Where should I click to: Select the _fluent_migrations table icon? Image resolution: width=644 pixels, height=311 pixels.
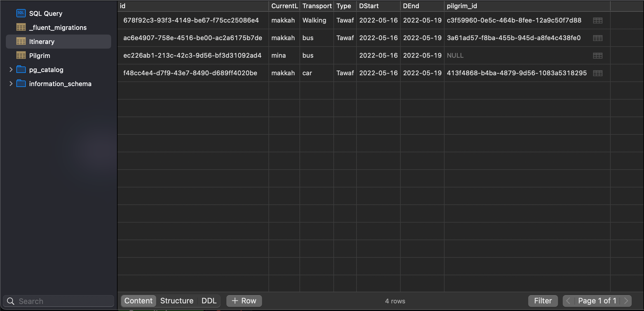point(21,27)
